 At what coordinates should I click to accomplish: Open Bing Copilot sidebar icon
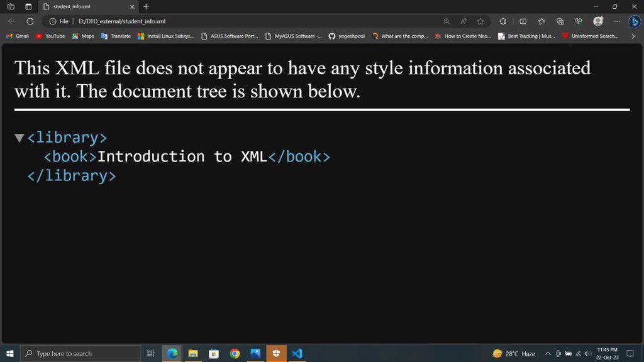pyautogui.click(x=635, y=21)
